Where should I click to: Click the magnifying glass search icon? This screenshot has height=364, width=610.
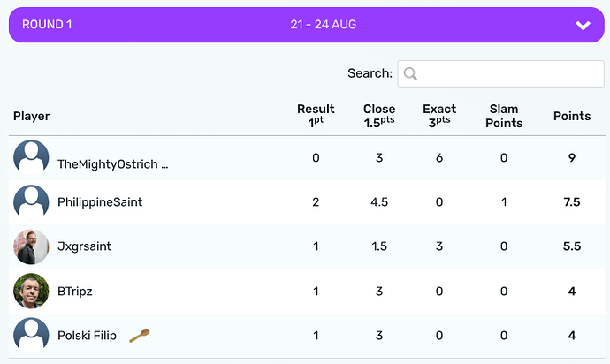point(410,73)
